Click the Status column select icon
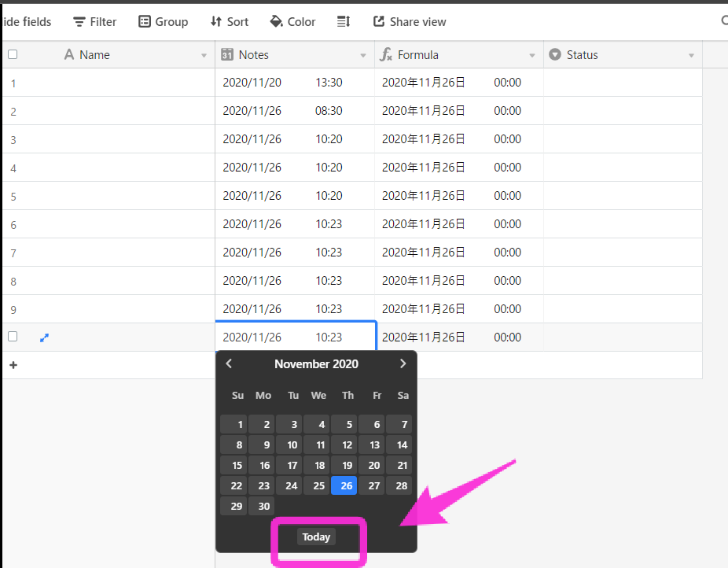 tap(555, 55)
